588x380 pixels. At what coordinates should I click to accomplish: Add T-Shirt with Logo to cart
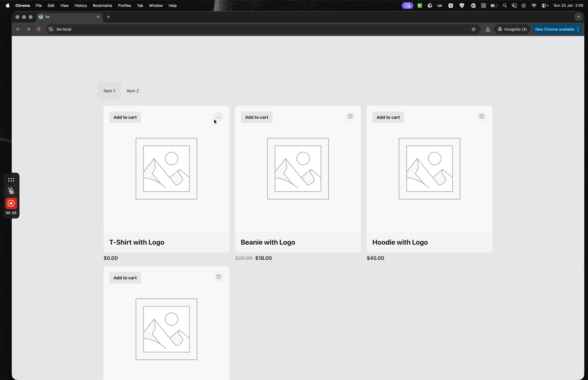125,117
